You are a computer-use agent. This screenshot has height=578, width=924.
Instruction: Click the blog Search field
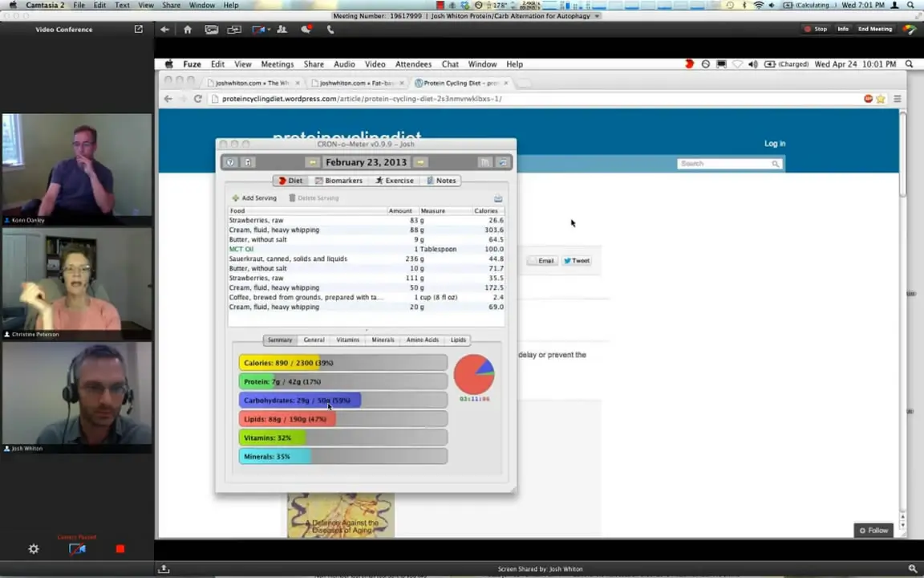730,164
